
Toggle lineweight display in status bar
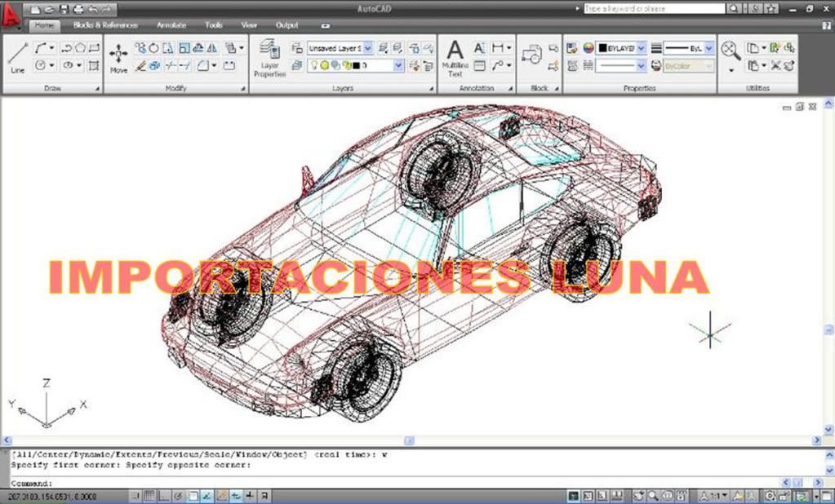pyautogui.click(x=251, y=497)
